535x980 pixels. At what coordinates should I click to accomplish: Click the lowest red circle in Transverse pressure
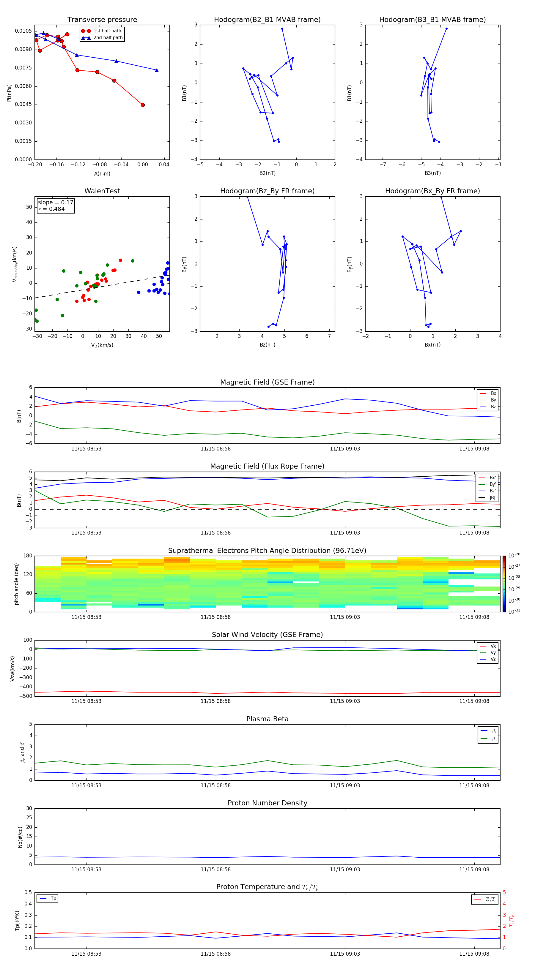[143, 105]
